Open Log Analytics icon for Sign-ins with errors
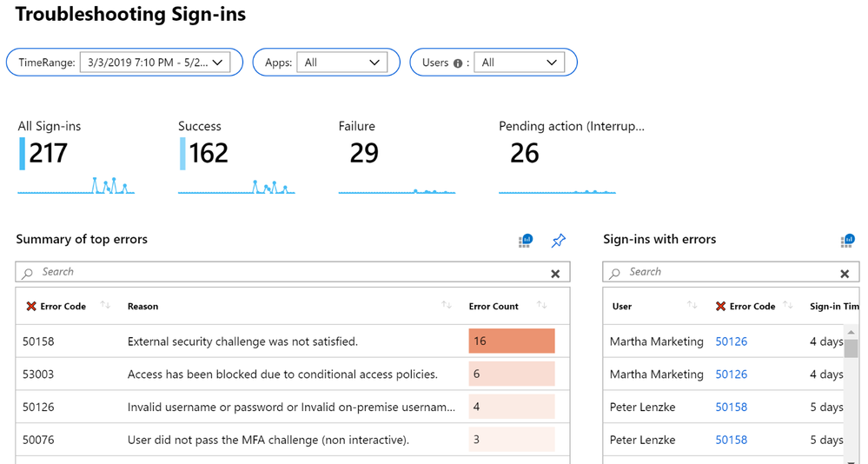The image size is (868, 464). [847, 241]
